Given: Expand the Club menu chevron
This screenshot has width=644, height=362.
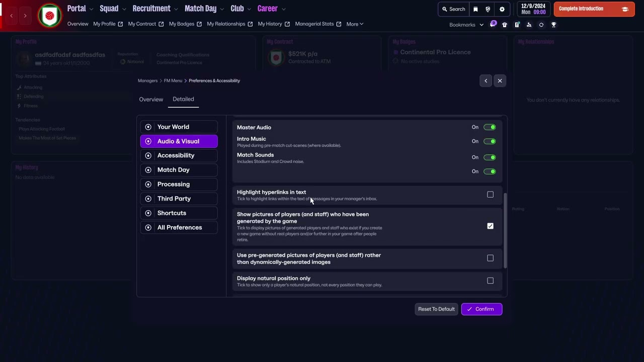Looking at the screenshot, I should 249,9.
